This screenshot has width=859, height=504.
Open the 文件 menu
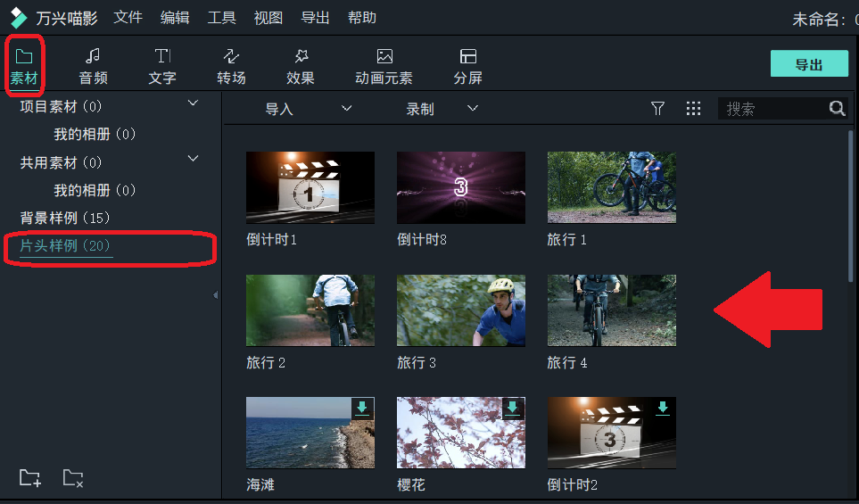[128, 18]
